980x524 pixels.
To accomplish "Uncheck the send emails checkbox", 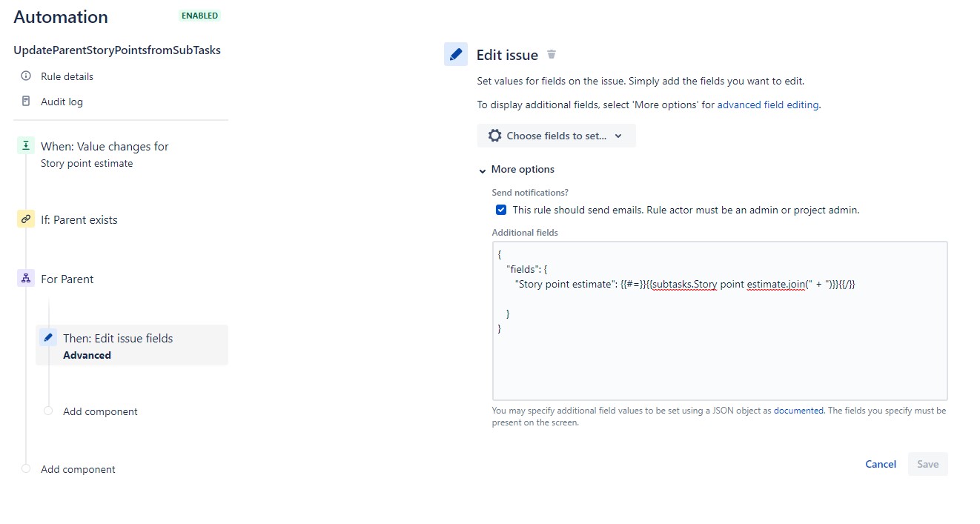I will coord(501,210).
